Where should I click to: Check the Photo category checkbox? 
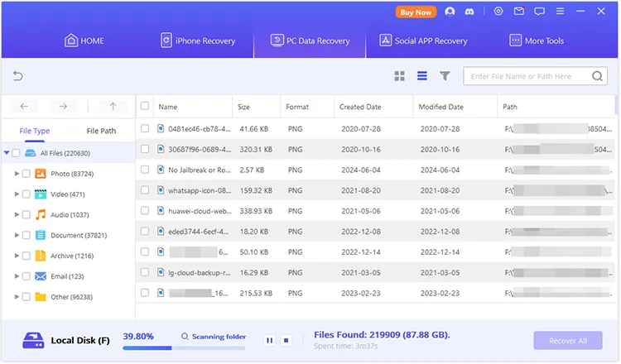(26, 174)
